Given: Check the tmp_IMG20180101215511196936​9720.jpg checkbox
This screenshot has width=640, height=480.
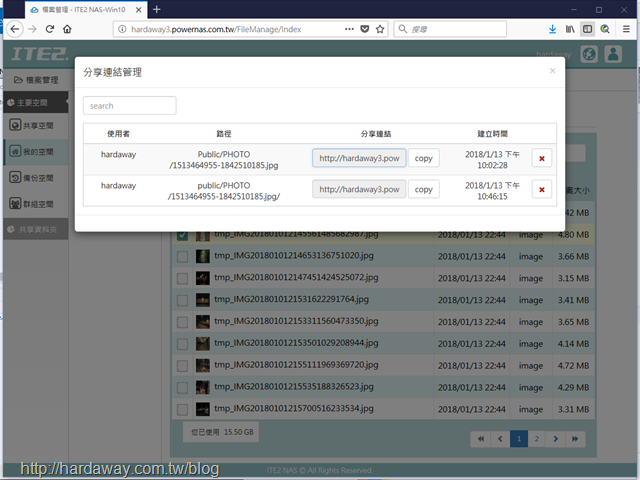Looking at the screenshot, I should [182, 366].
